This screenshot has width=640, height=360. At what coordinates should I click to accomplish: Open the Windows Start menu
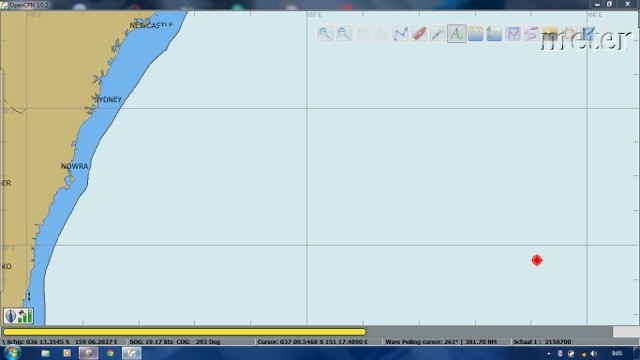point(12,353)
